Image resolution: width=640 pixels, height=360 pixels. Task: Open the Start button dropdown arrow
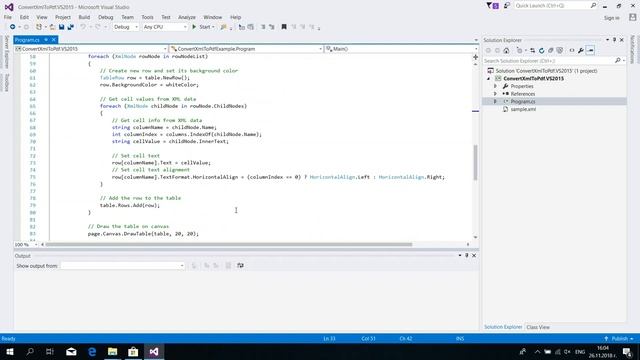213,27
